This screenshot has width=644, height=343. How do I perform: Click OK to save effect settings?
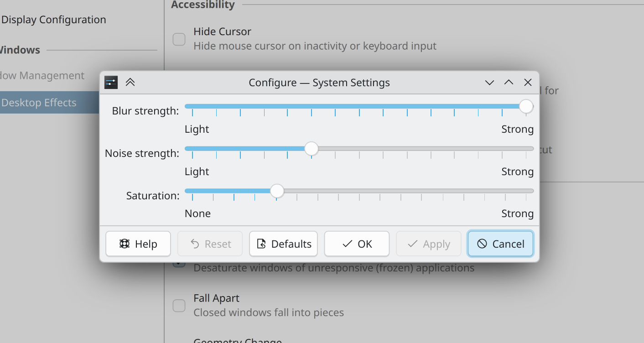click(357, 244)
